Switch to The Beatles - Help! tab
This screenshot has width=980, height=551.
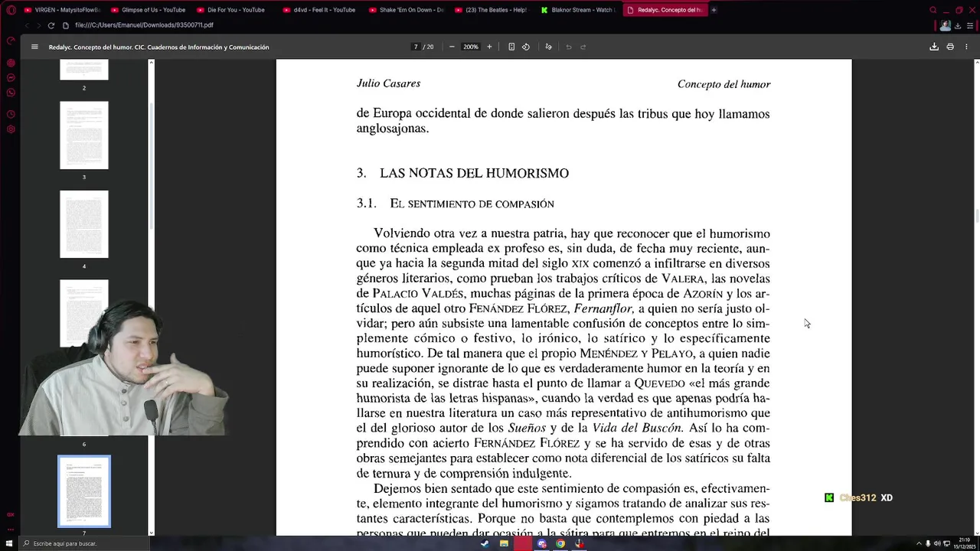(492, 10)
